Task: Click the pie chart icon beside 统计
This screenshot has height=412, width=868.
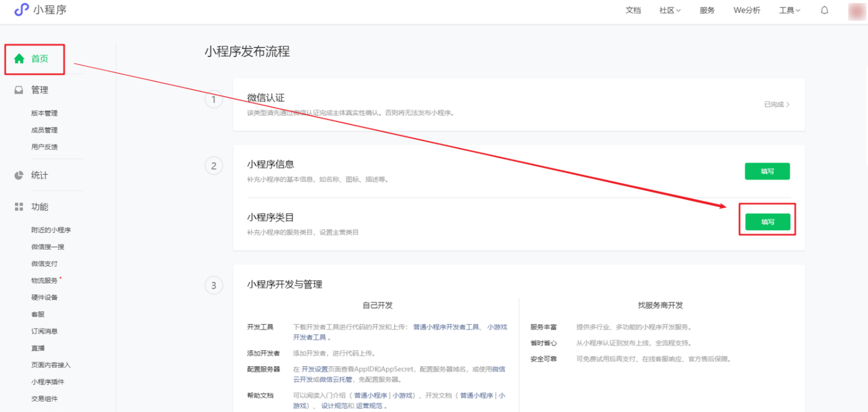Action: pos(19,175)
